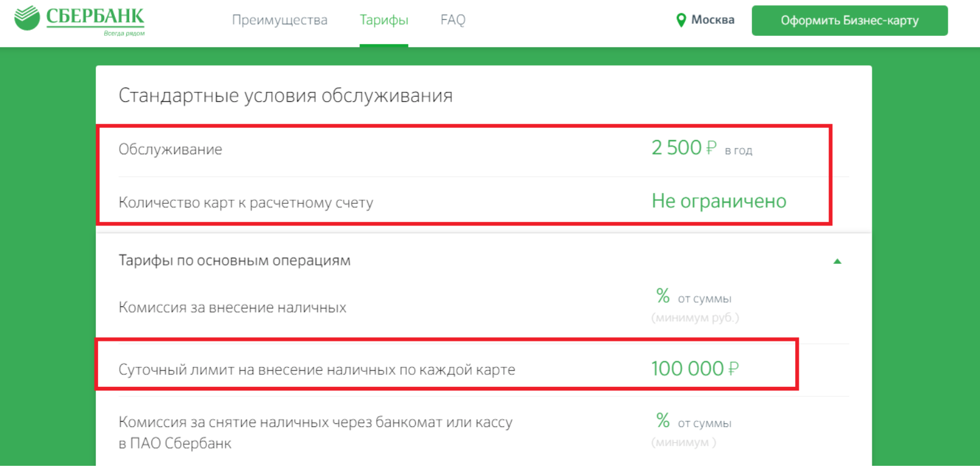Screen dimensions: 980x470
Task: Click the 100 000 ₽ daily limit value
Action: coord(694,369)
